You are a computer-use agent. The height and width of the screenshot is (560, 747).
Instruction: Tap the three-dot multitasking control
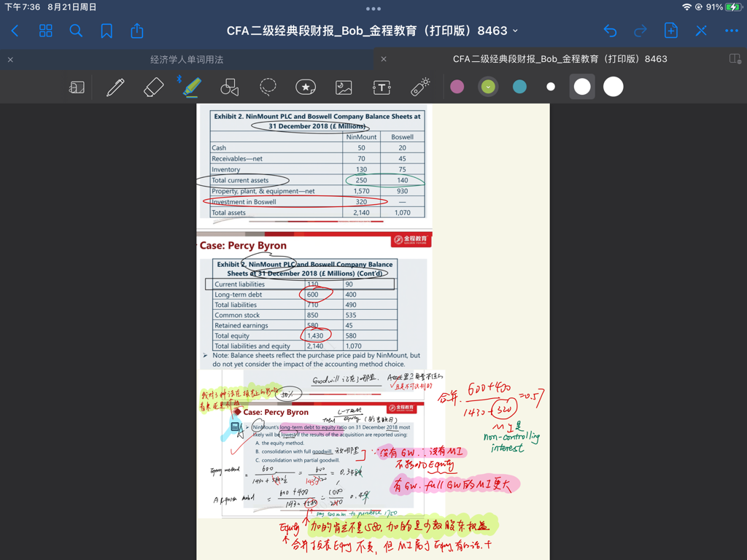coord(373,9)
